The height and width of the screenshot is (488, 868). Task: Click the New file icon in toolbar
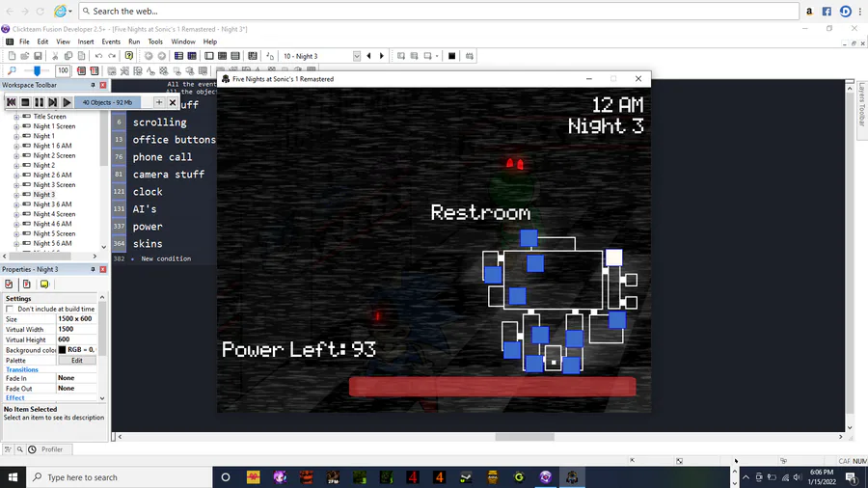click(x=12, y=56)
